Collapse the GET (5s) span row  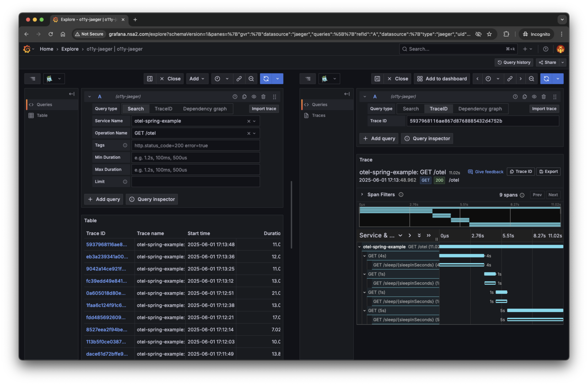coord(364,311)
